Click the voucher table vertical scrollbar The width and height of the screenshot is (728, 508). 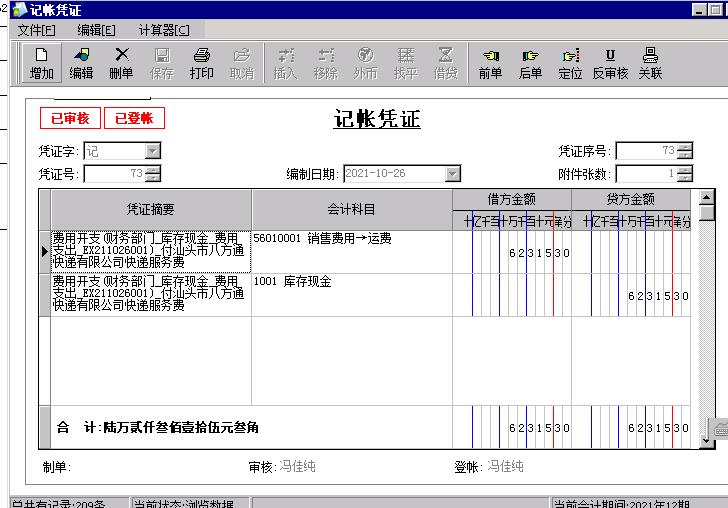[707, 310]
